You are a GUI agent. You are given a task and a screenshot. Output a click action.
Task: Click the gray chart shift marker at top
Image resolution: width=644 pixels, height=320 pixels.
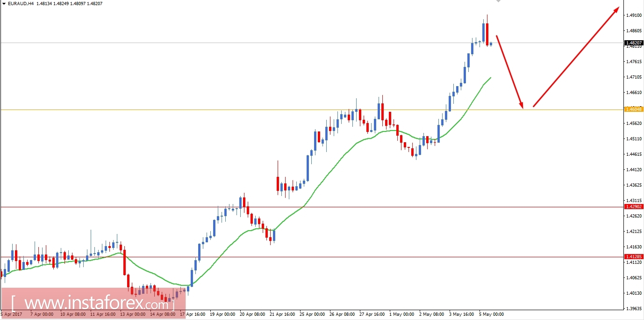[498, 1]
